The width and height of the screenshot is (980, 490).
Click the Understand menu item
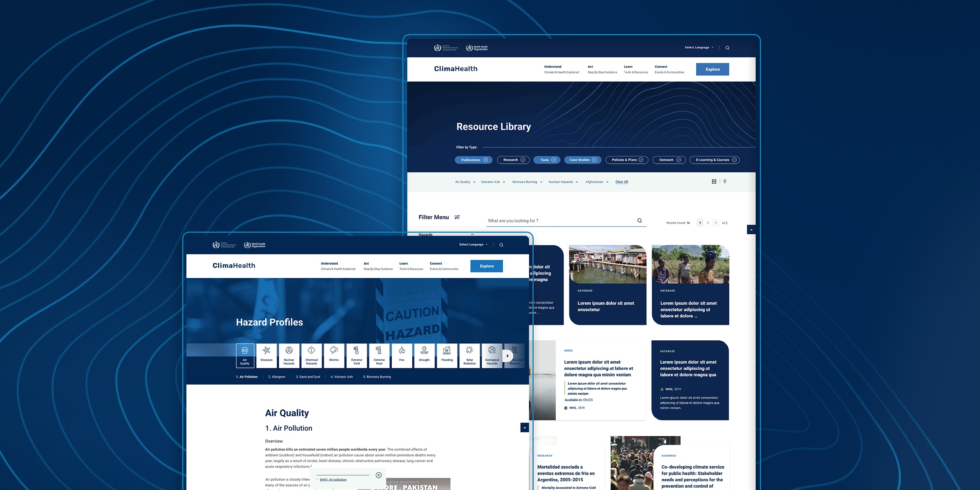point(552,66)
